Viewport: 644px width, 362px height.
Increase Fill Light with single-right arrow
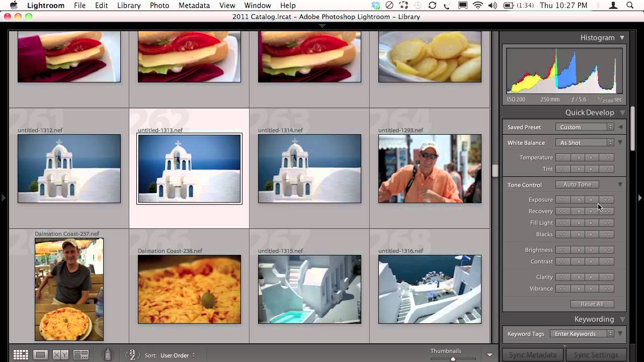592,223
